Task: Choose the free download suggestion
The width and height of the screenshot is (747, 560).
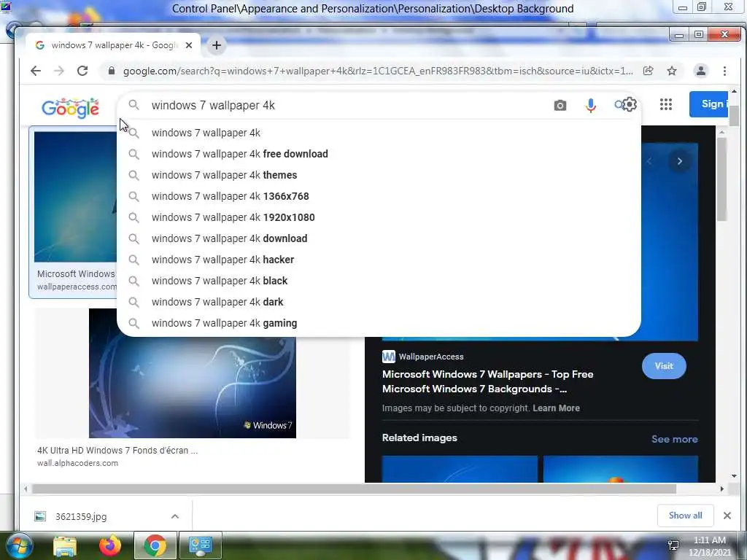Action: [x=379, y=154]
